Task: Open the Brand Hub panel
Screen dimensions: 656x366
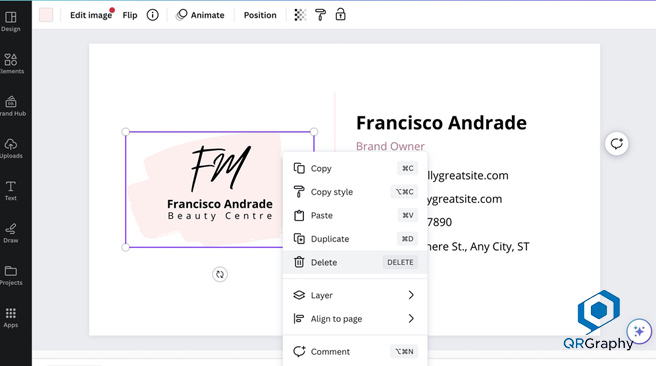Action: tap(12, 106)
